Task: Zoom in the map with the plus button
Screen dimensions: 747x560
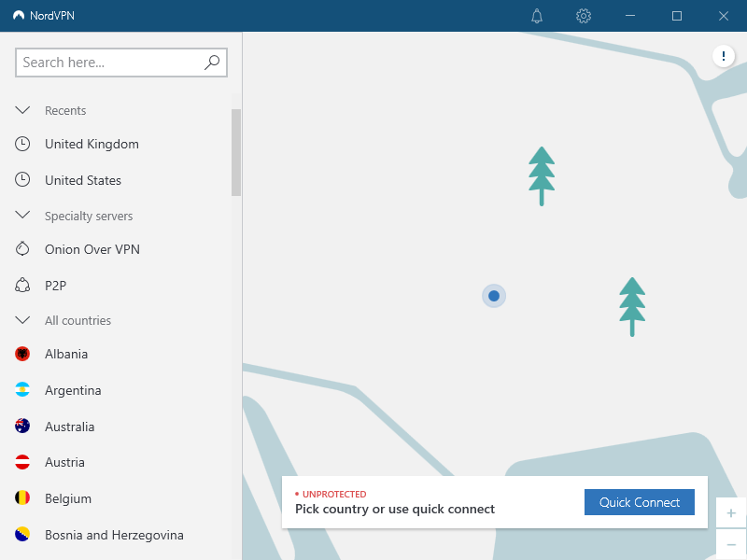Action: (x=731, y=513)
